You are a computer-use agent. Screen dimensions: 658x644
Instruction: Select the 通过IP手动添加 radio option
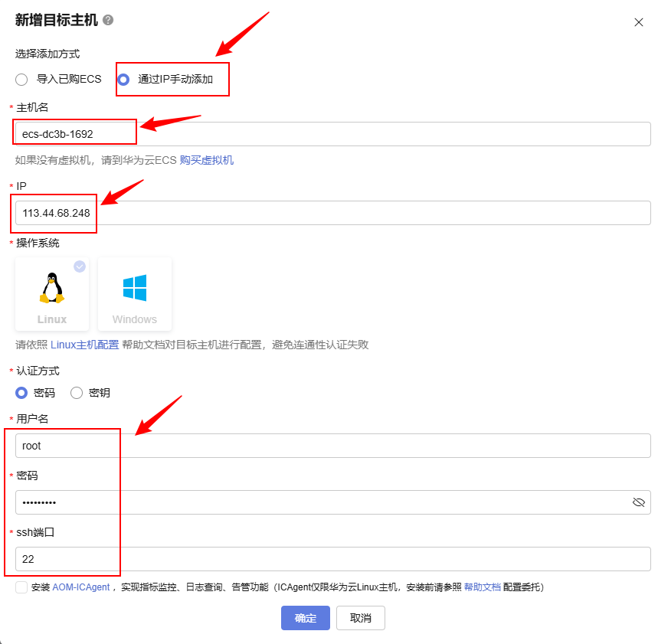(x=123, y=80)
